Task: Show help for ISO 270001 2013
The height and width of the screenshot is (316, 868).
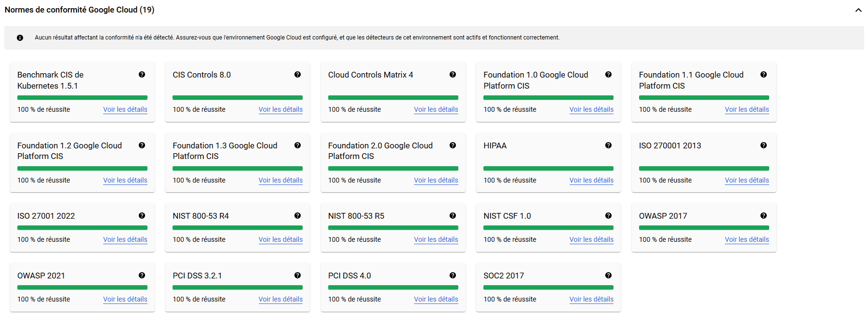Action: point(763,145)
